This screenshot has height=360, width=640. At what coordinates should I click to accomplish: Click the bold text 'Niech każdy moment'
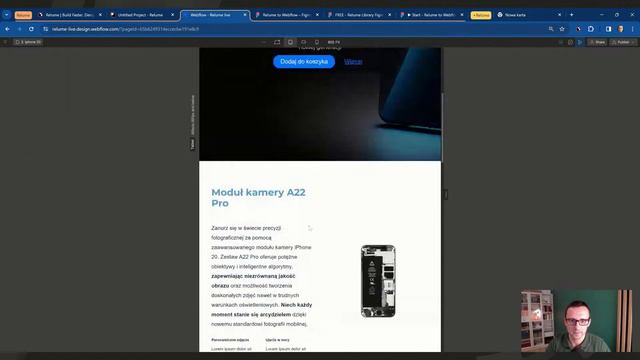tap(262, 310)
